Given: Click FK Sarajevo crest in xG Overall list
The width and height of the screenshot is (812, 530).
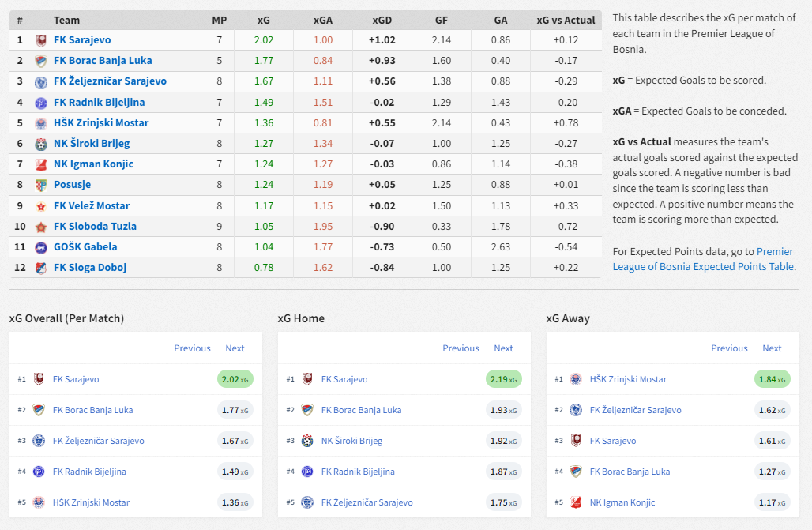Looking at the screenshot, I should pyautogui.click(x=39, y=378).
